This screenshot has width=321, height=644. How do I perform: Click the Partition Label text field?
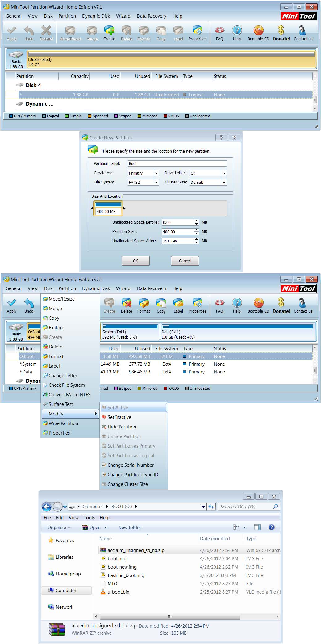[177, 163]
